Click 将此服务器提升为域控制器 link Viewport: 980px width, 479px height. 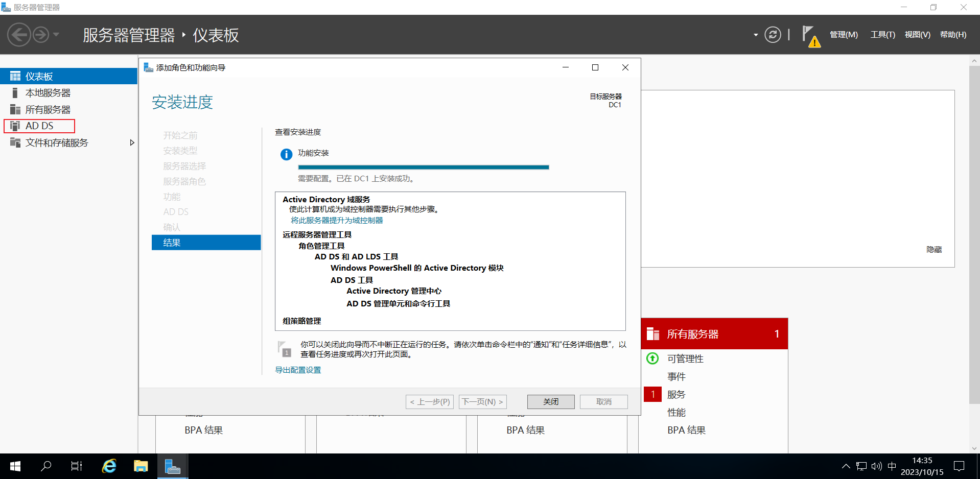(x=337, y=220)
